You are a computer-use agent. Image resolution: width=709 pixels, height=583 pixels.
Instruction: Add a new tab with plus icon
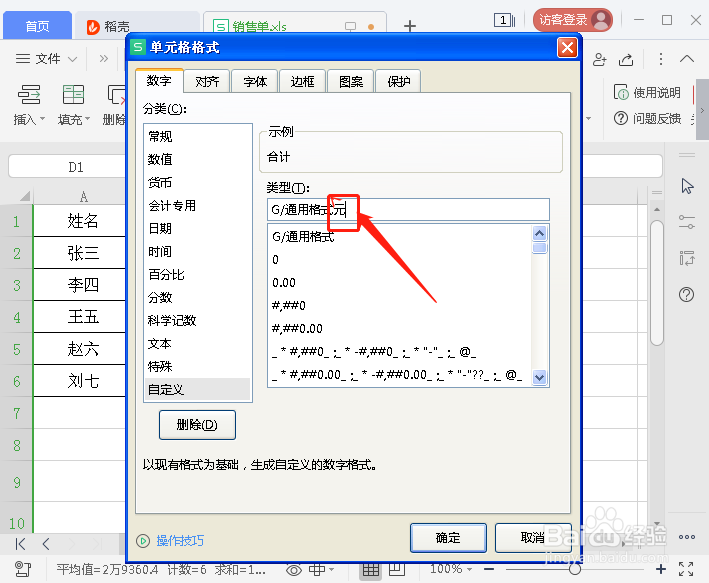pyautogui.click(x=410, y=26)
